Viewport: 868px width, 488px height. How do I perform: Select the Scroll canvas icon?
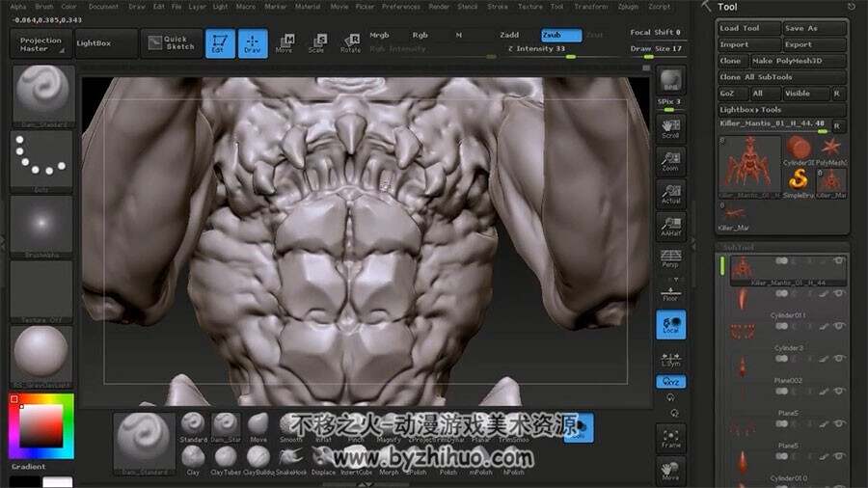click(670, 129)
